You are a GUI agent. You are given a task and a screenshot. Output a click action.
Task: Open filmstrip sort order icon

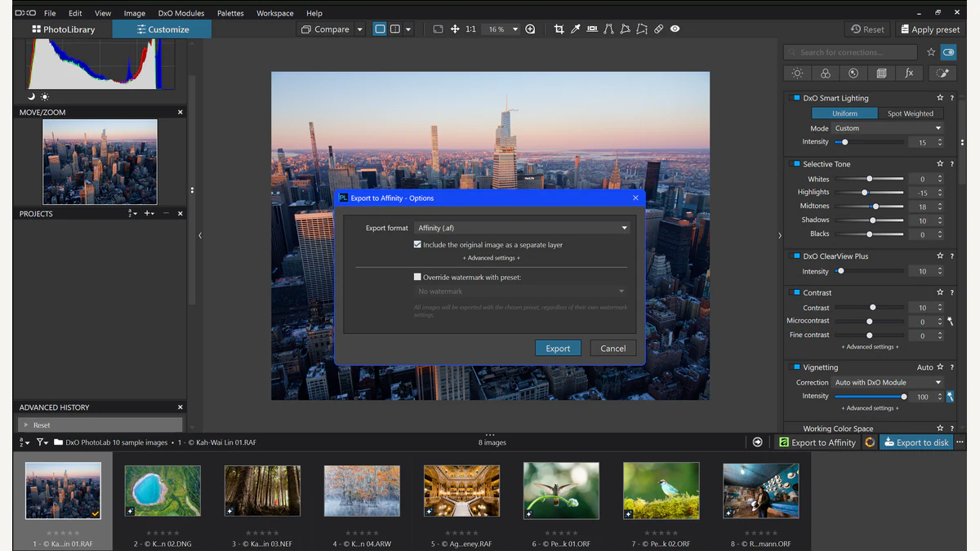pyautogui.click(x=24, y=442)
